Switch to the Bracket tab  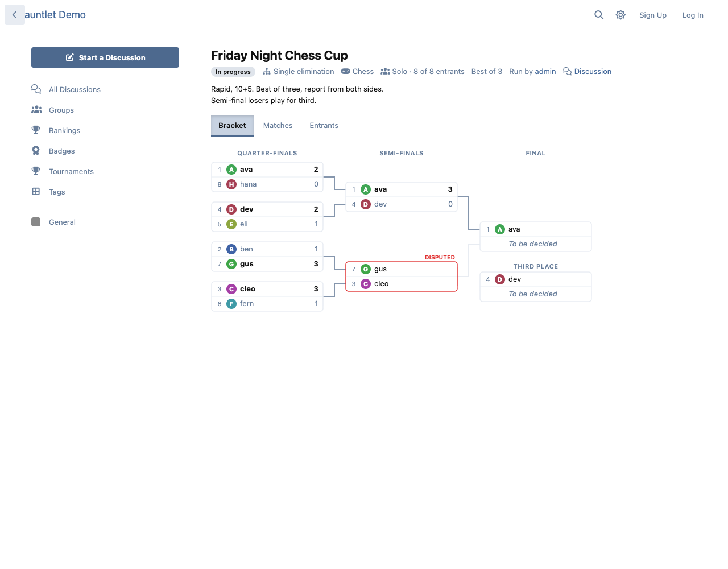coord(232,126)
